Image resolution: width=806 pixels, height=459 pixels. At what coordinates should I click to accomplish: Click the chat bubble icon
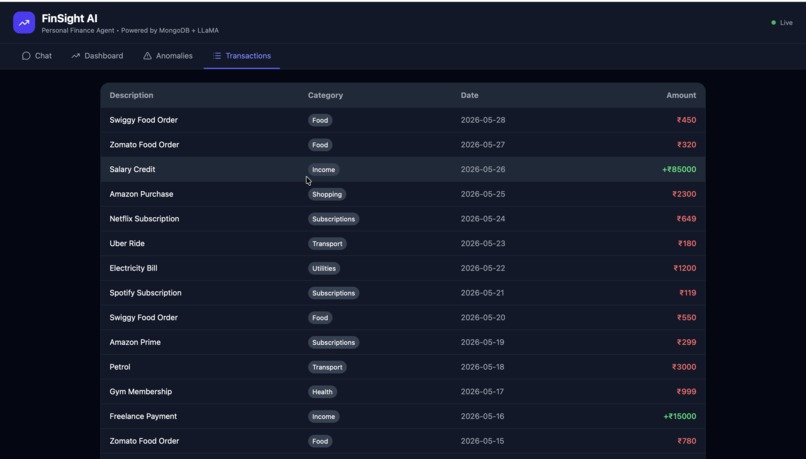(26, 56)
